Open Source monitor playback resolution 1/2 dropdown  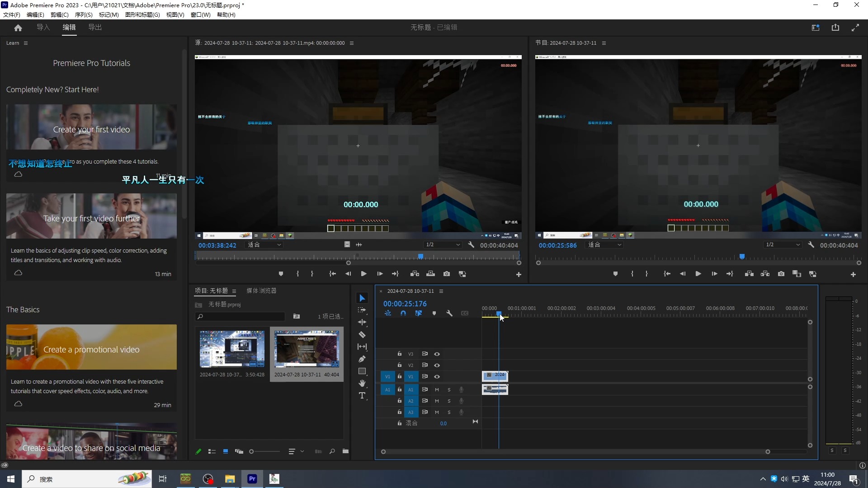443,245
